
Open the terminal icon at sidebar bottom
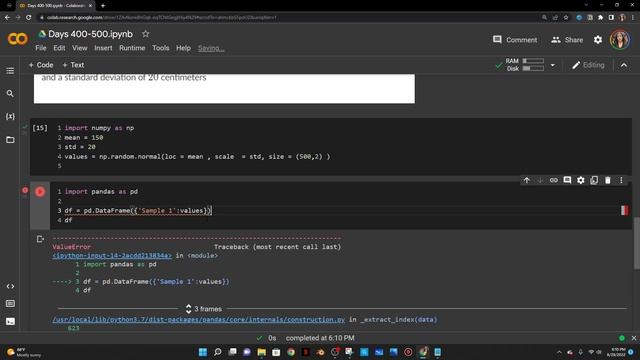tap(10, 322)
